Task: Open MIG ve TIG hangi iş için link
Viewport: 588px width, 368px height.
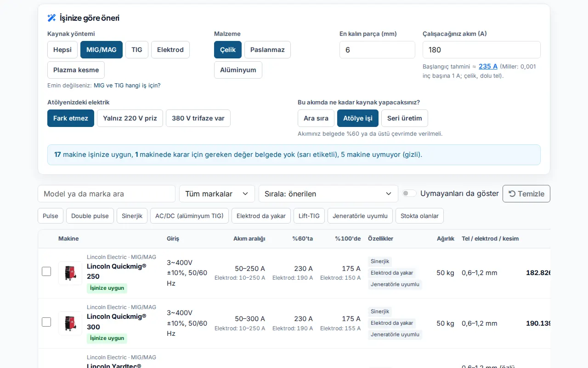Action: click(127, 86)
